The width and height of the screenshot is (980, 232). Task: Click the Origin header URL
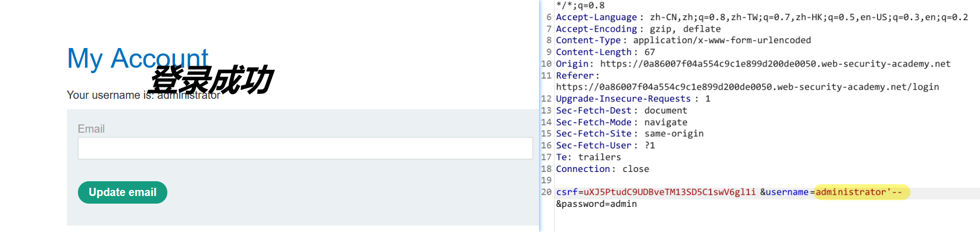pos(775,64)
